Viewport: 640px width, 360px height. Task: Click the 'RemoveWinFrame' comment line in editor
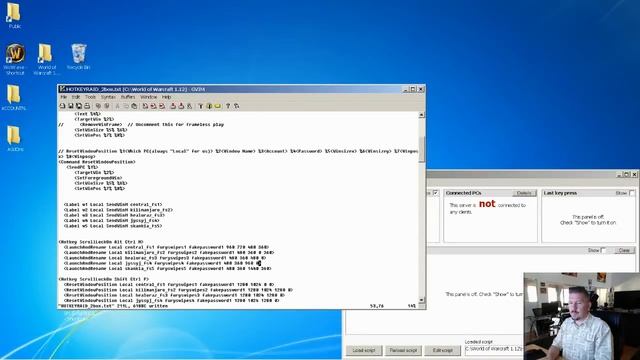pos(141,124)
